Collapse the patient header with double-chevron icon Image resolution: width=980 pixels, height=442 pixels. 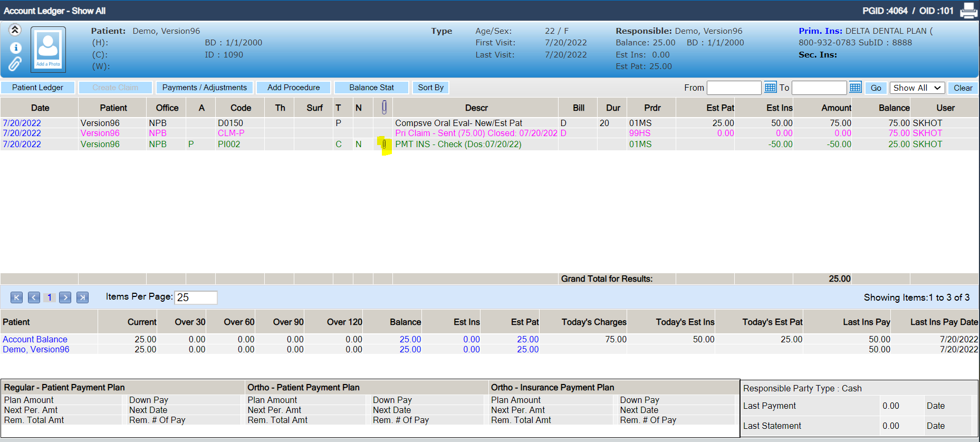15,30
